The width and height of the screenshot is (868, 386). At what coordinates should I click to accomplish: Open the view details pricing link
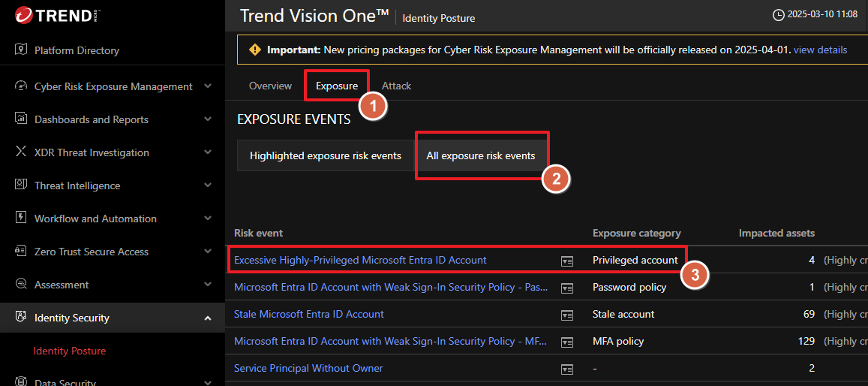820,50
